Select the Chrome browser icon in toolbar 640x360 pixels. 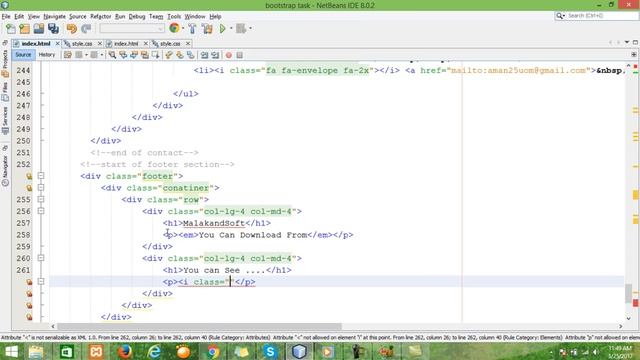point(174,28)
